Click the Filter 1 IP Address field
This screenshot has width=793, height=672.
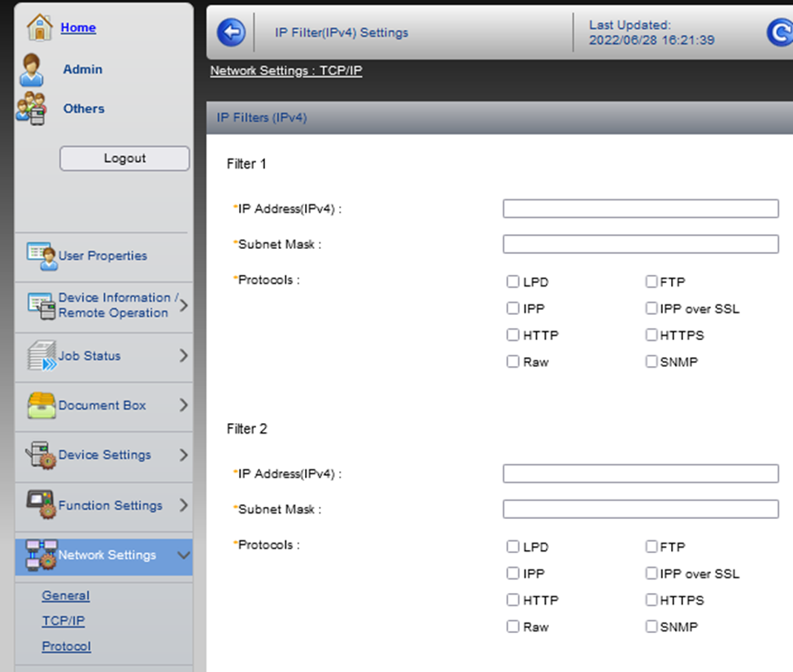640,208
